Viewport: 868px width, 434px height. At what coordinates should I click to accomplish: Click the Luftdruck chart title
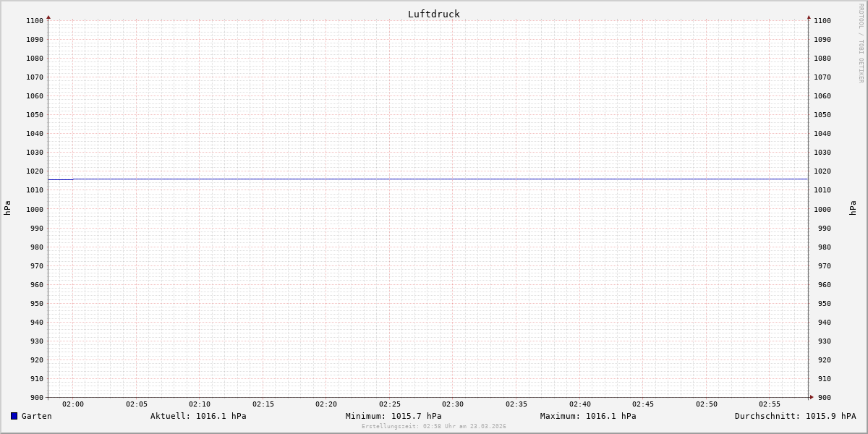[x=433, y=14]
